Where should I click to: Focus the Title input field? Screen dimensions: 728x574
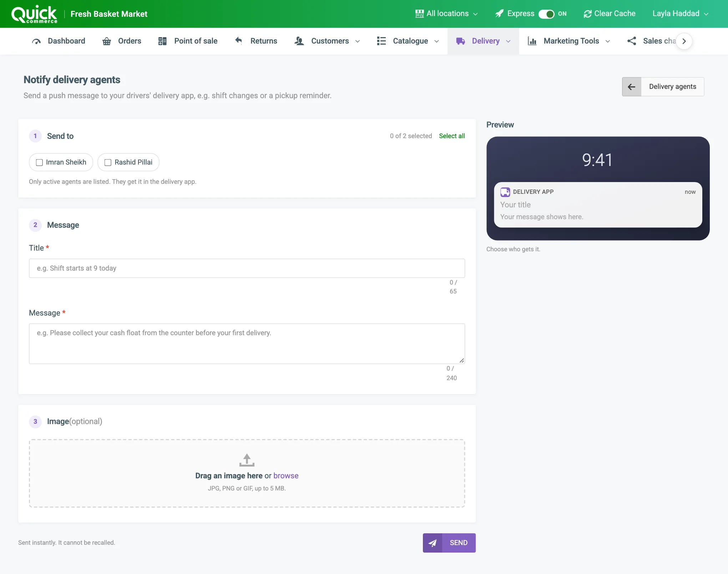pyautogui.click(x=247, y=268)
